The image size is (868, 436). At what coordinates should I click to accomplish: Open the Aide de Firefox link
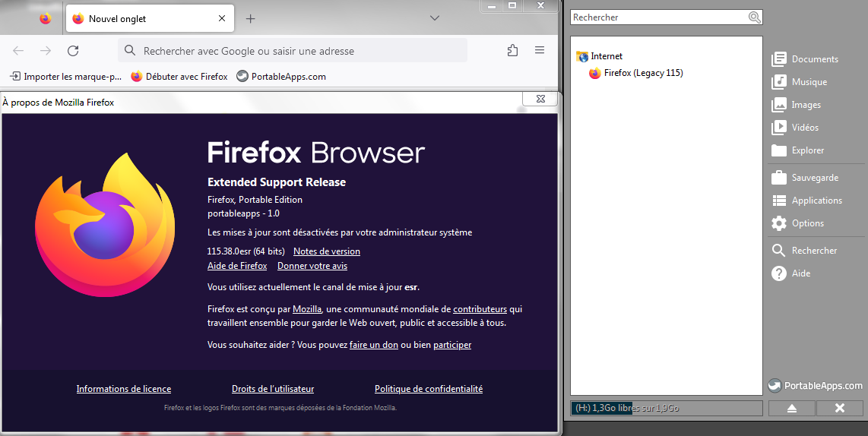237,266
